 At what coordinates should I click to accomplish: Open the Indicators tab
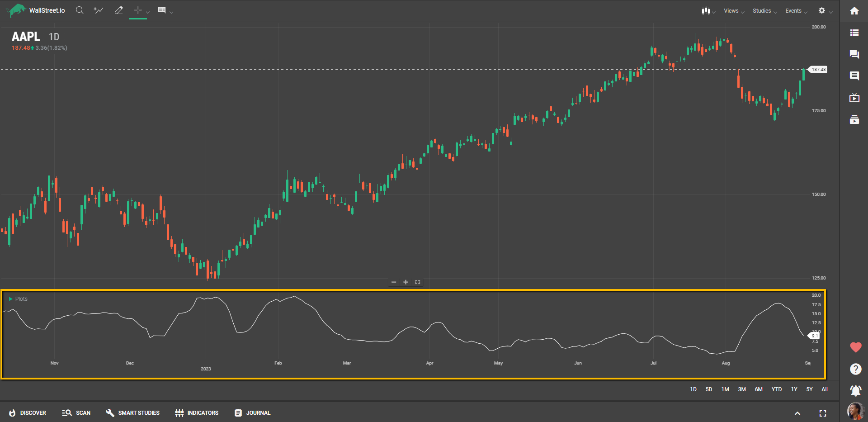(197, 413)
